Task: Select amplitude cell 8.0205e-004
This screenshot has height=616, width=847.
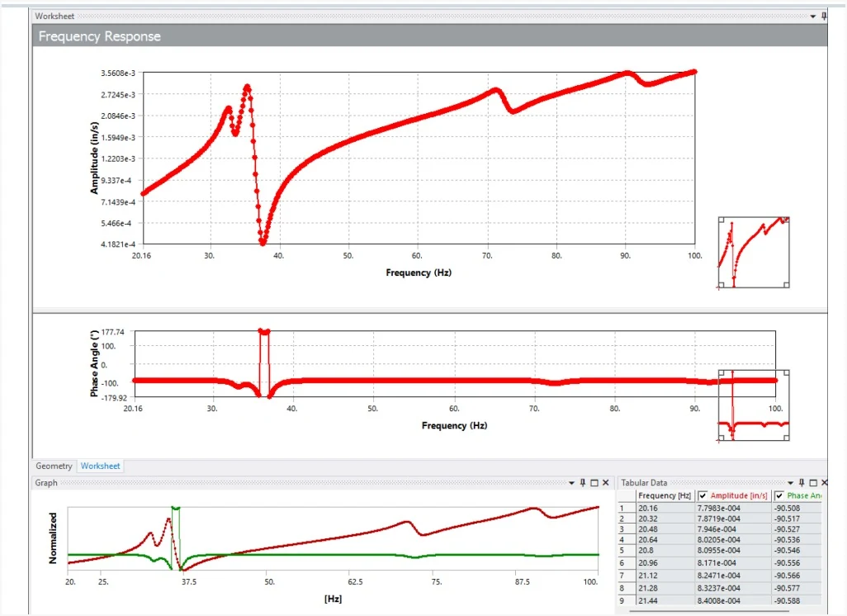Action: coord(733,540)
